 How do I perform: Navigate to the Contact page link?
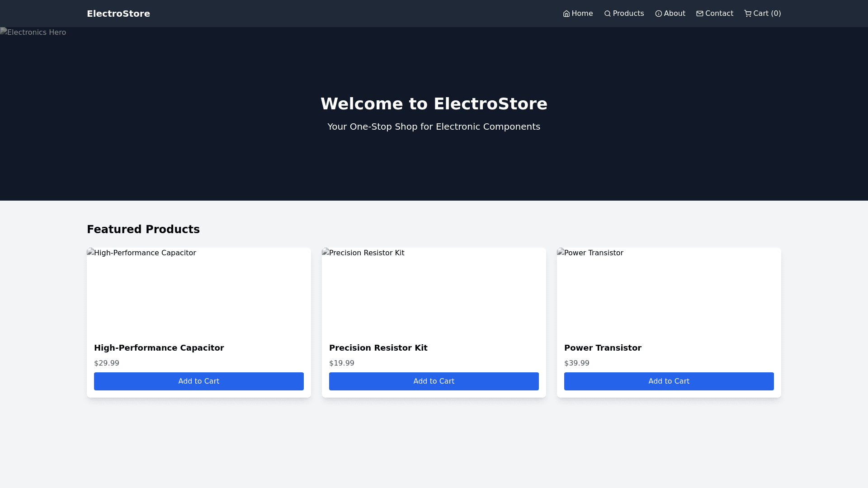[x=719, y=14]
